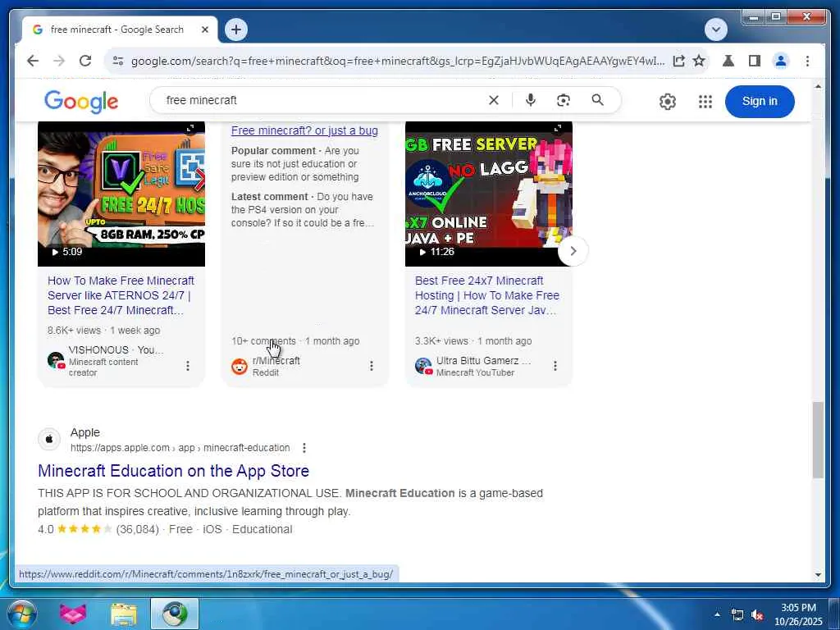Screen dimensions: 840x630
Task: Open Google apps grid
Action: 705,101
